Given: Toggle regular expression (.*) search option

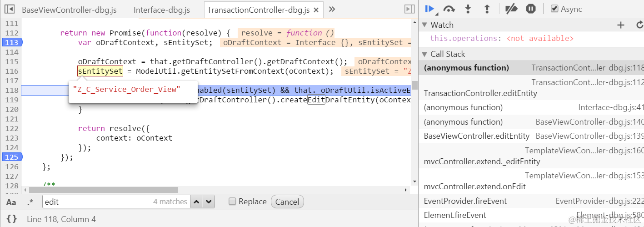Looking at the screenshot, I should pos(30,202).
